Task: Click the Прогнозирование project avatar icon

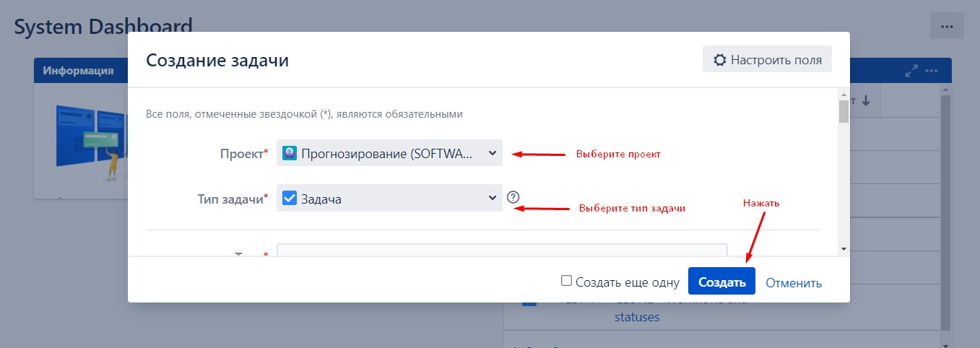Action: tap(289, 153)
